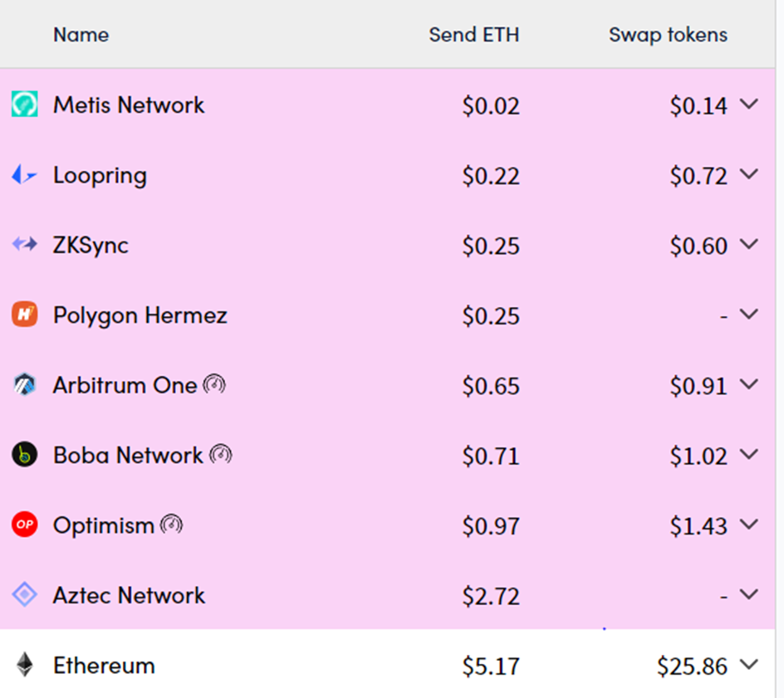Sort by the Swap tokens column header

pyautogui.click(x=668, y=35)
